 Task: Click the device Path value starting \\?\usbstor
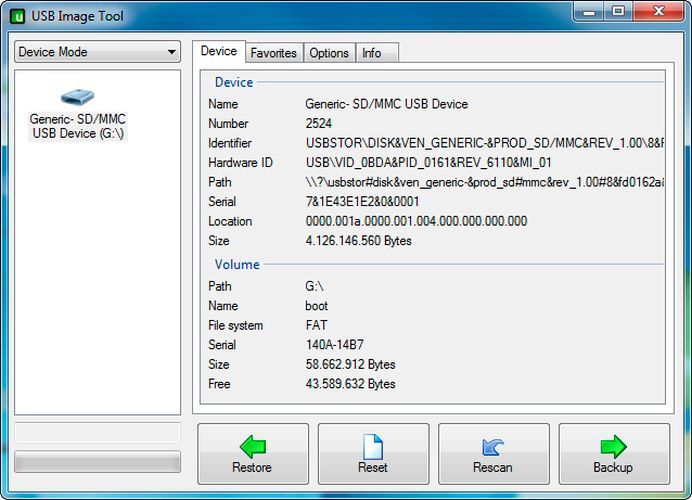click(x=485, y=182)
